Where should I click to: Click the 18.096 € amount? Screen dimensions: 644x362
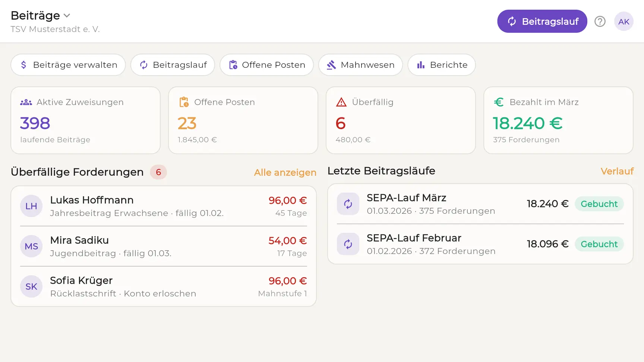[547, 244]
